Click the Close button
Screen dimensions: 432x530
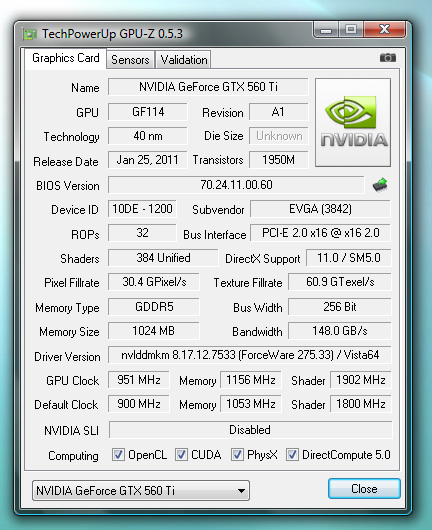point(364,489)
